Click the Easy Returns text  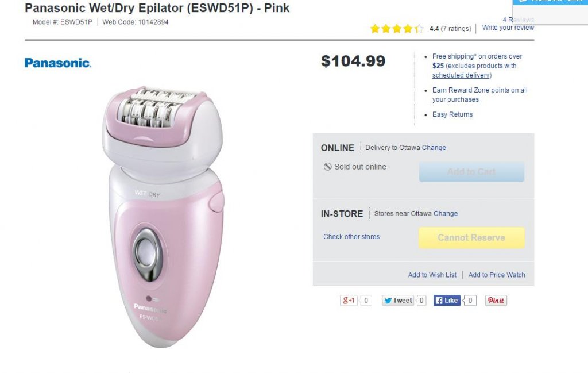click(452, 114)
